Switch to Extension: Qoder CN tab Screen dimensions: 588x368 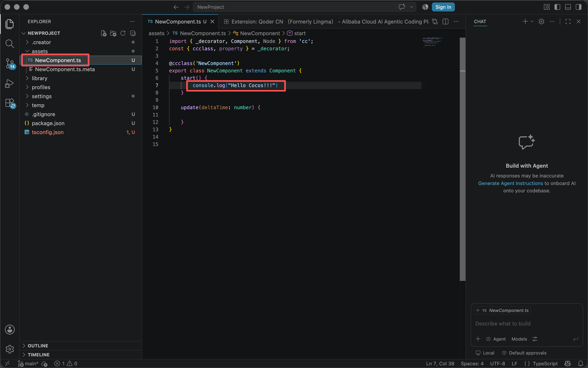coord(324,22)
